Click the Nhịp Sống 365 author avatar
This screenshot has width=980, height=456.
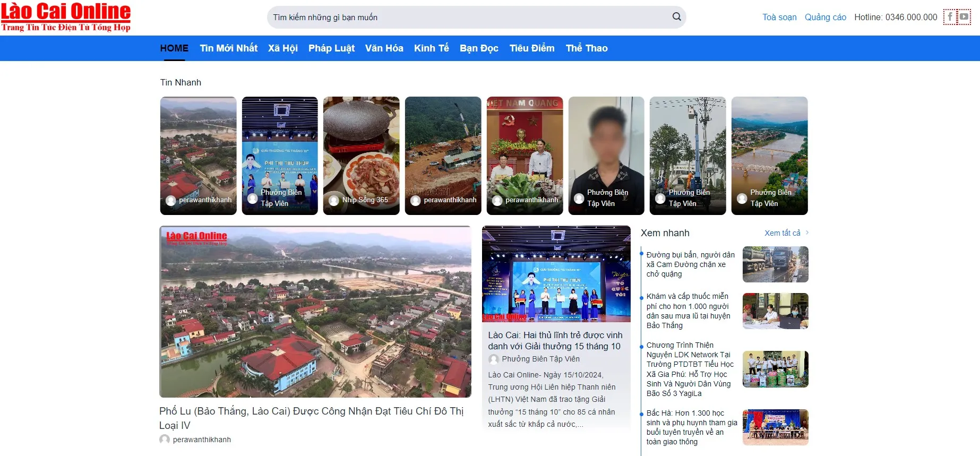pos(333,200)
